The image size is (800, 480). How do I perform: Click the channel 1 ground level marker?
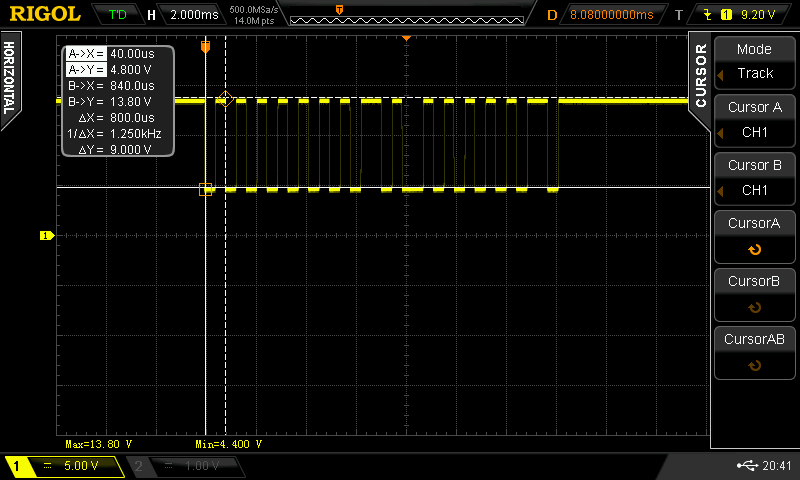tap(47, 235)
